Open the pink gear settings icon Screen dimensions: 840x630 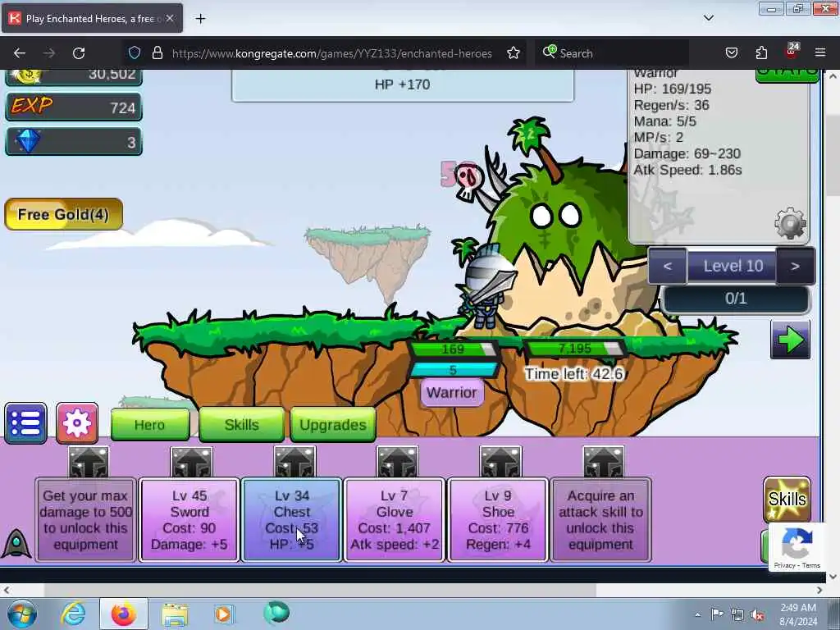click(x=77, y=424)
